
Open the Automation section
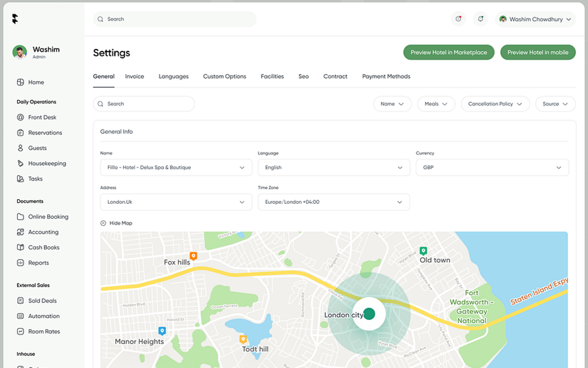pos(43,316)
